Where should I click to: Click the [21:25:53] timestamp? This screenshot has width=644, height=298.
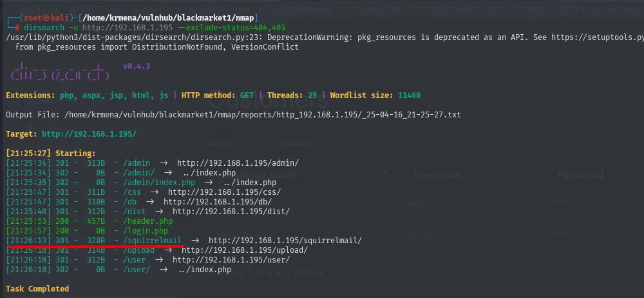point(28,221)
